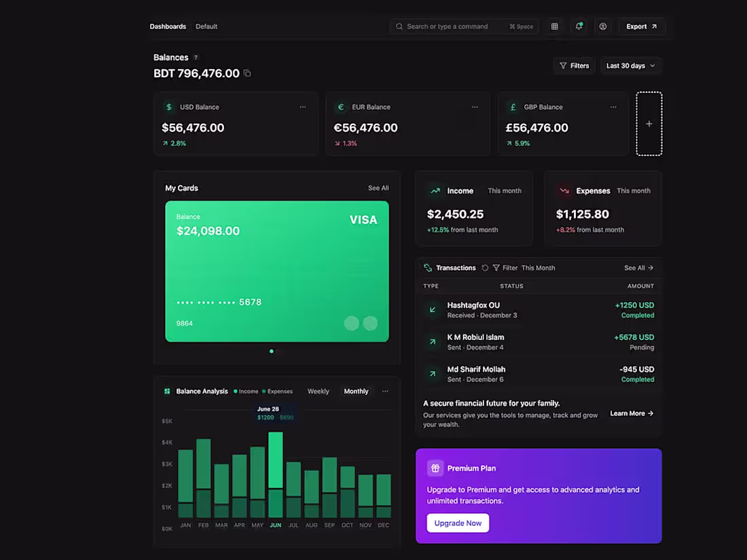This screenshot has width=747, height=560.
Task: Click the gift icon on Premium Plan banner
Action: (435, 468)
